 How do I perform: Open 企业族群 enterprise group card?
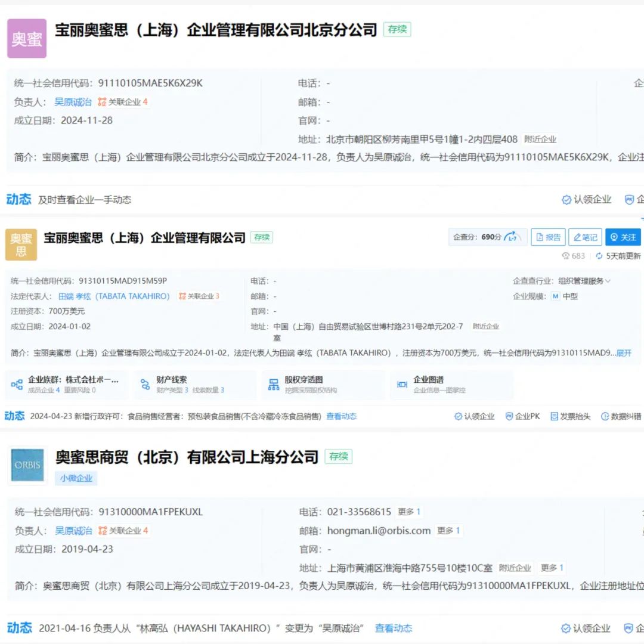[x=66, y=385]
